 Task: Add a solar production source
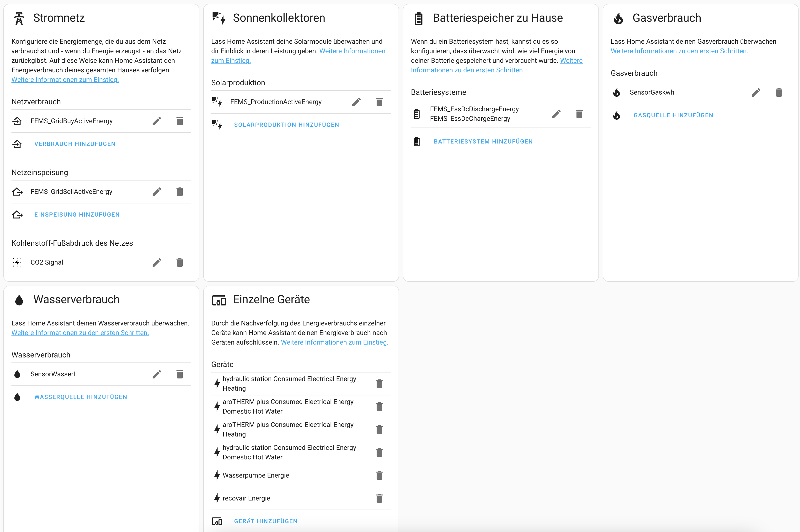click(x=286, y=125)
